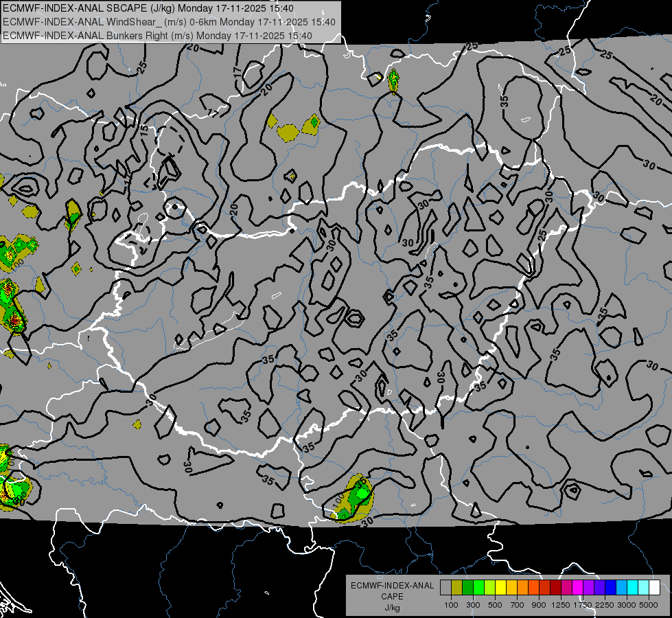The width and height of the screenshot is (672, 618).
Task: Click the legend value label 2250
Action: tap(605, 606)
